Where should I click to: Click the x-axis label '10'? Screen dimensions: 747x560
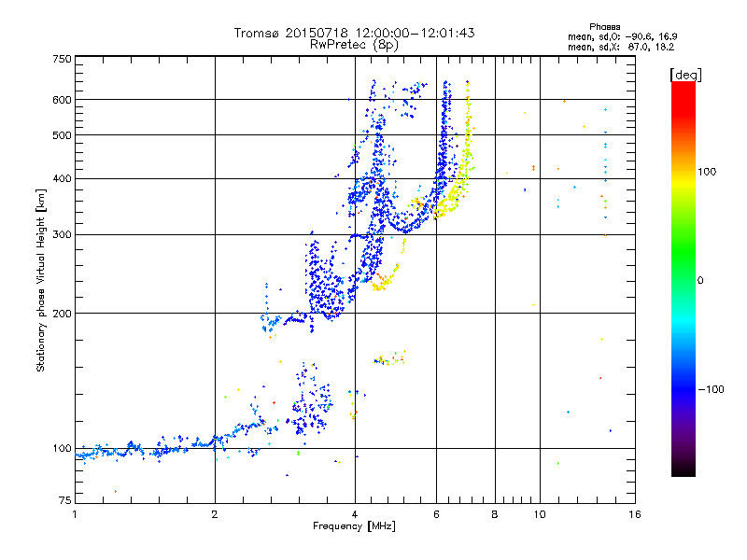540,514
